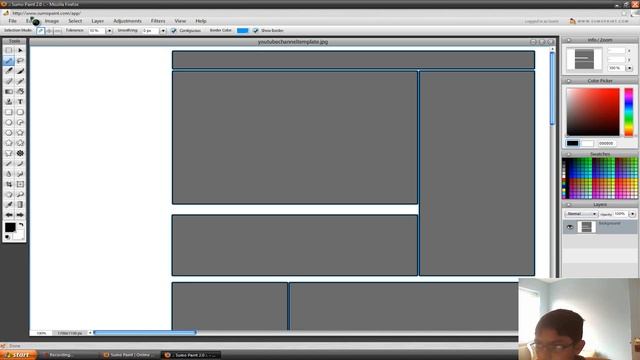Switch to Recording taskbar item

(60, 355)
